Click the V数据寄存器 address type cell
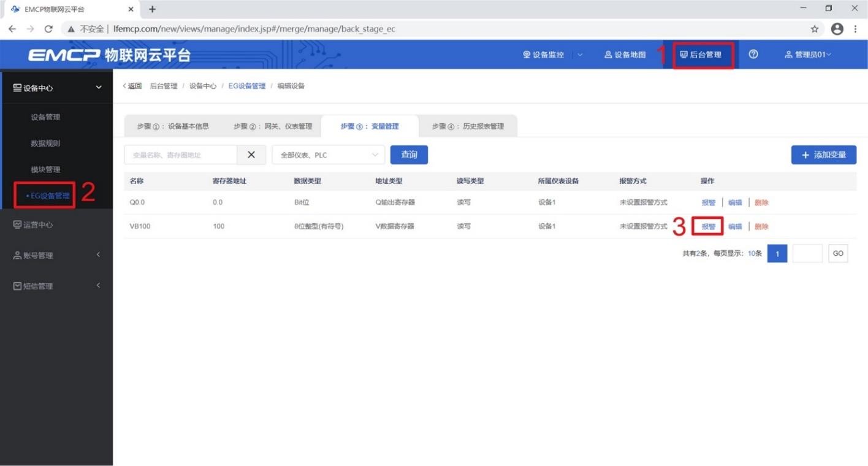868x466 pixels. pos(395,226)
